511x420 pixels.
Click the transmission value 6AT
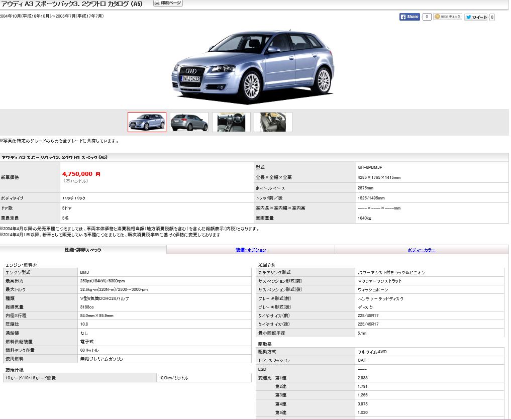(x=362, y=360)
